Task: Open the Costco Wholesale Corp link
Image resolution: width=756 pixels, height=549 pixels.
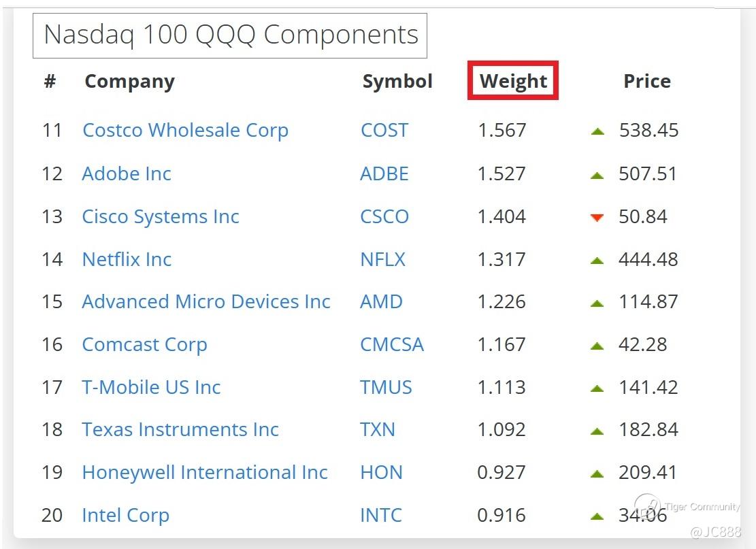Action: coord(185,130)
